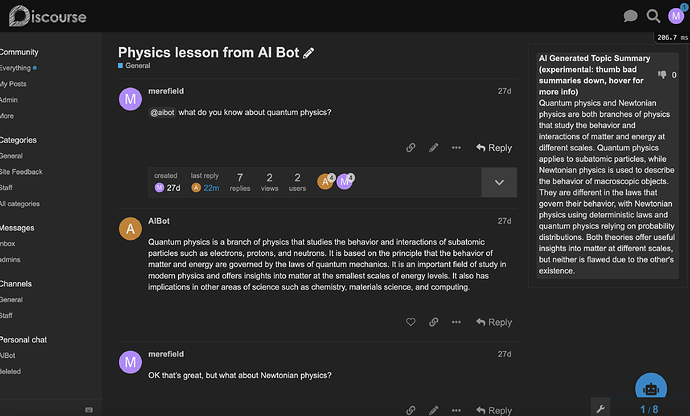Open All categories in sidebar
This screenshot has height=416, width=690.
pyautogui.click(x=20, y=204)
